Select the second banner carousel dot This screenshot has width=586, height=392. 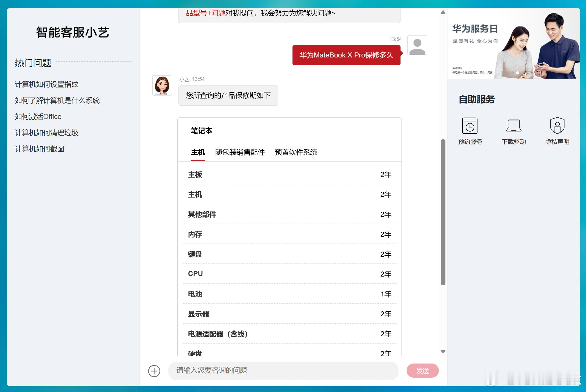point(518,73)
